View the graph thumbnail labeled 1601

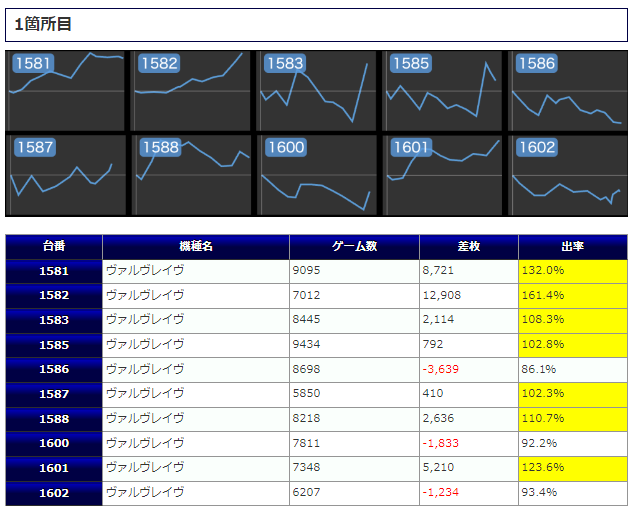point(443,175)
